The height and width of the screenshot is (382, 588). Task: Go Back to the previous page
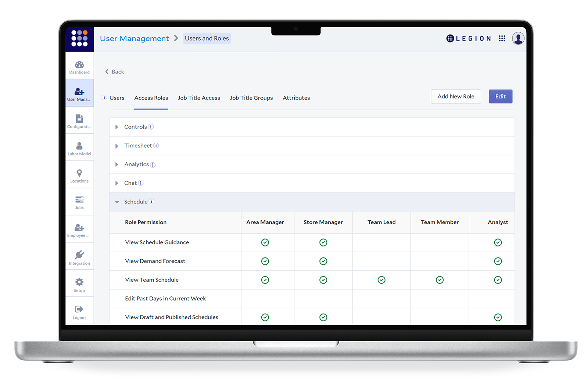point(115,72)
